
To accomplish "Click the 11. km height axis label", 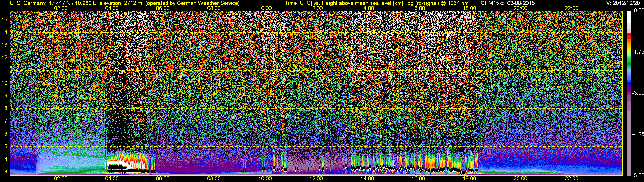I will (5, 70).
